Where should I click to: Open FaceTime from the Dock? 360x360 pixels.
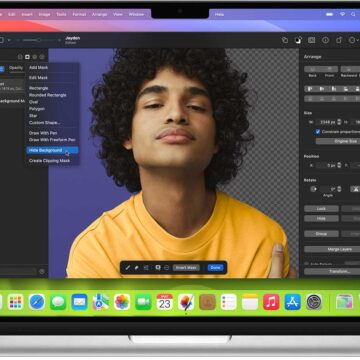point(143,302)
